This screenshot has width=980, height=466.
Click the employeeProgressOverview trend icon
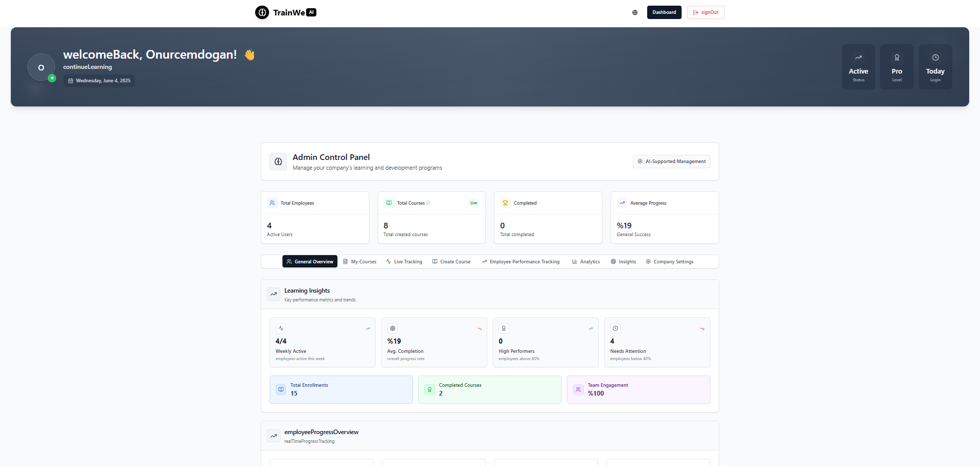pyautogui.click(x=274, y=436)
